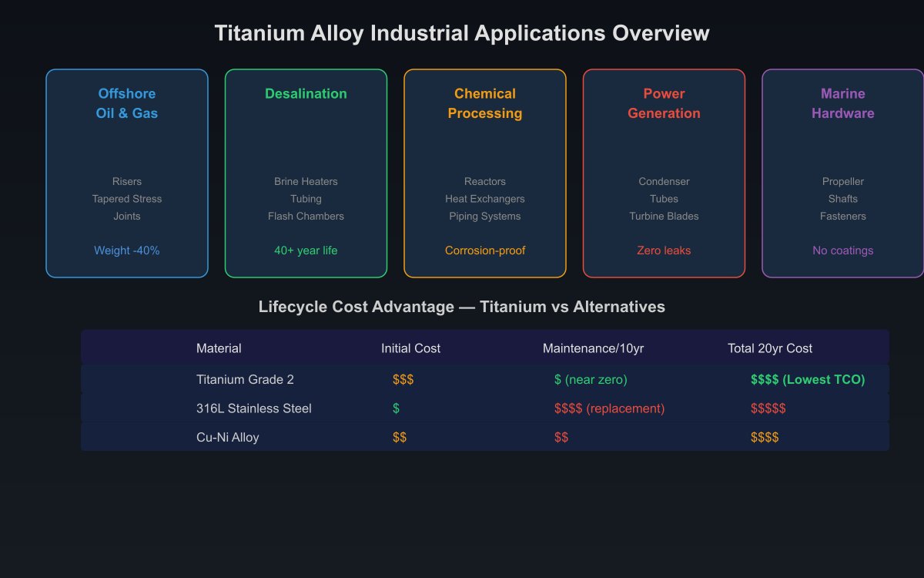The width and height of the screenshot is (924, 578).
Task: Click the '$' initial cost for 316L
Action: (x=396, y=408)
